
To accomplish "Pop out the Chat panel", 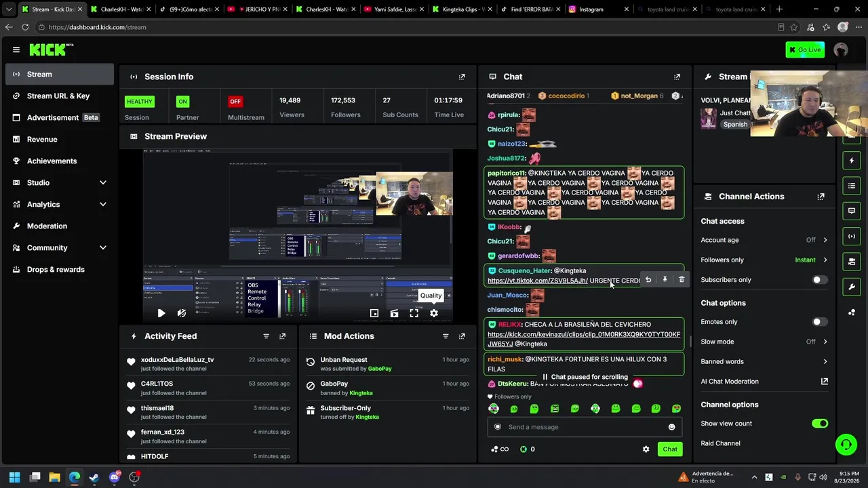I will tap(677, 77).
